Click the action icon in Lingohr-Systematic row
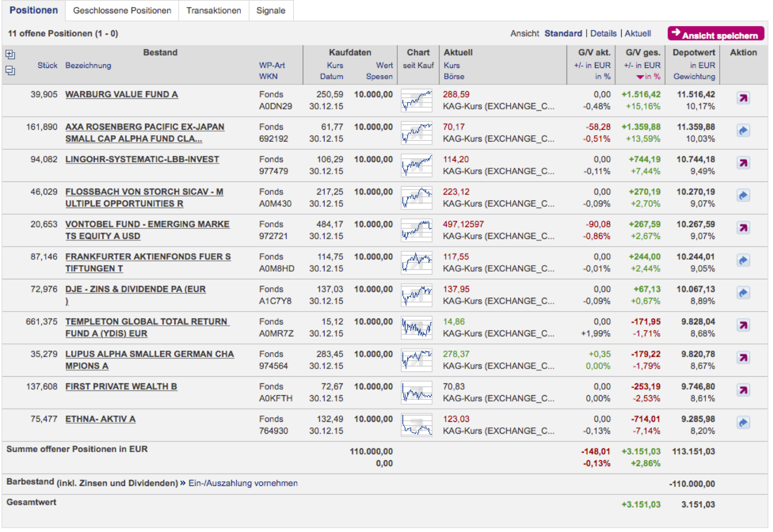The width and height of the screenshot is (773, 532). tap(743, 163)
